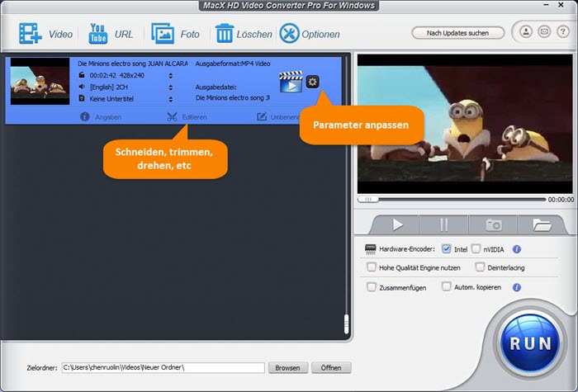Click the Löschen toolbar label
Screen dimensions: 578x392
pos(254,35)
